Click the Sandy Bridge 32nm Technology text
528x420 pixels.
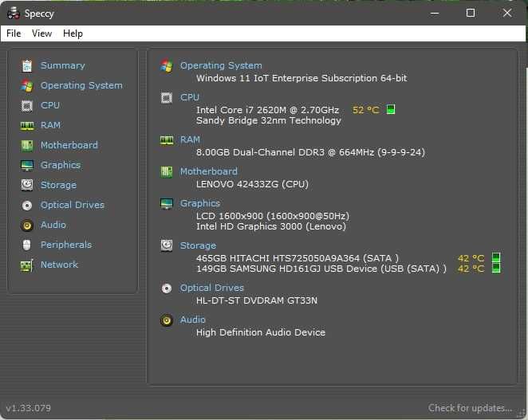(269, 120)
